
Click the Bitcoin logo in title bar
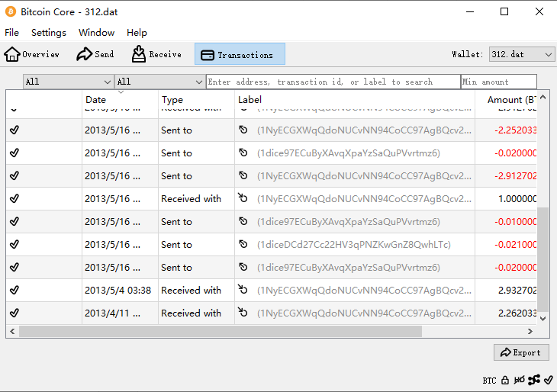coord(11,11)
